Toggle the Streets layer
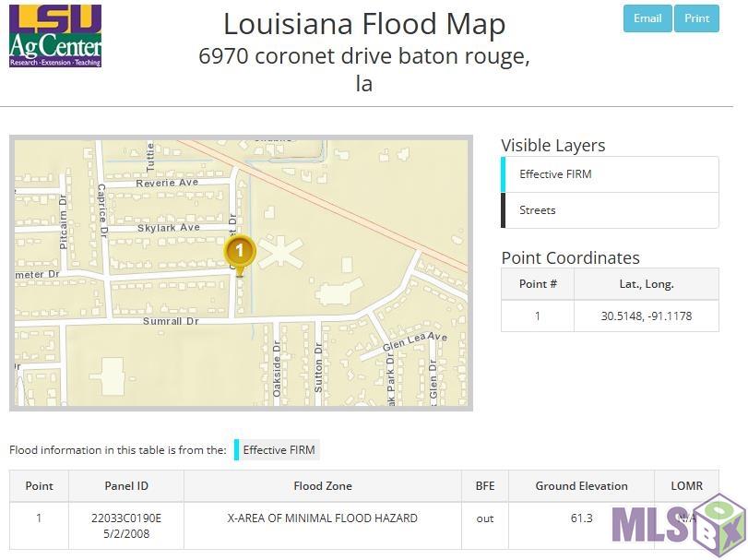This screenshot has height=560, width=748. click(610, 210)
